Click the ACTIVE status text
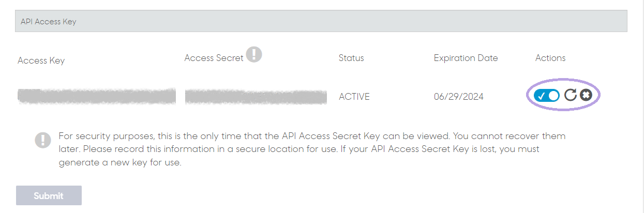644x213 pixels. (x=354, y=97)
